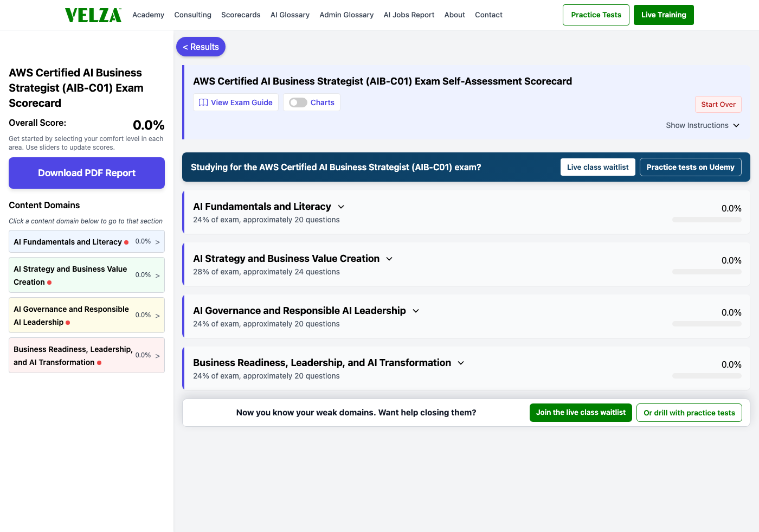The width and height of the screenshot is (759, 532).
Task: Click the Business Readiness progress bar
Action: click(707, 376)
